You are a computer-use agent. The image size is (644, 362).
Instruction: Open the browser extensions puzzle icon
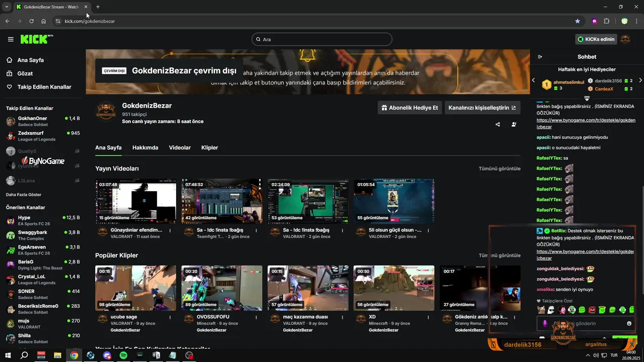tap(606, 21)
